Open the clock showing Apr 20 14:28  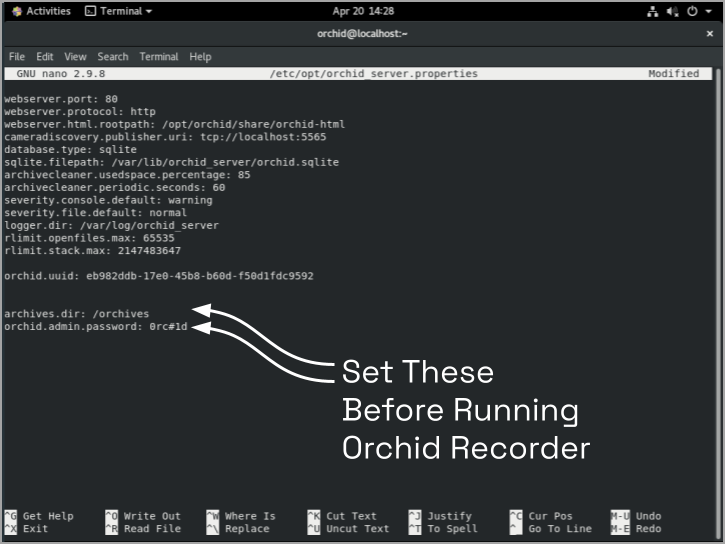[363, 11]
